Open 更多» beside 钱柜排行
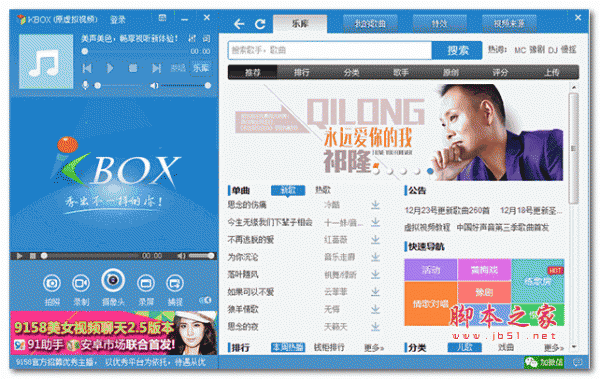 (374, 348)
